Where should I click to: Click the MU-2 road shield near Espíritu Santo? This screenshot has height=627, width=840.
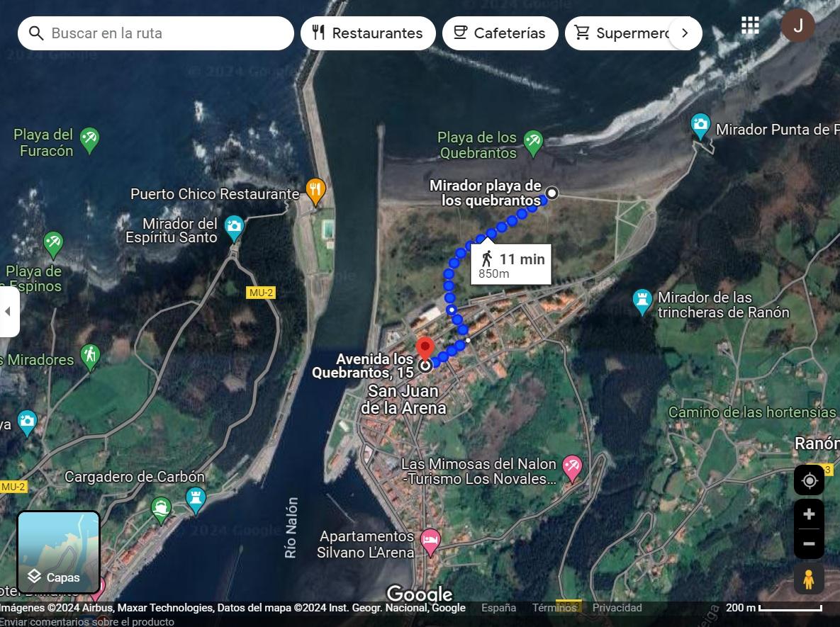click(261, 293)
